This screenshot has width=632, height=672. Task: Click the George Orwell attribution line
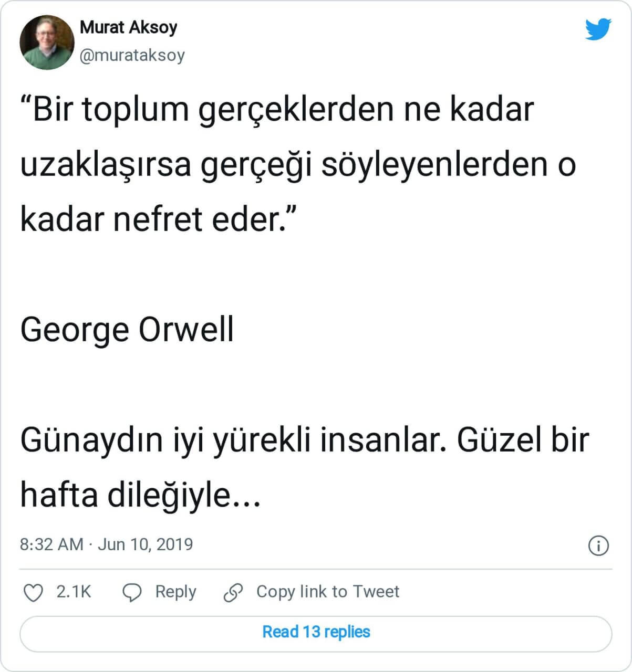(127, 330)
